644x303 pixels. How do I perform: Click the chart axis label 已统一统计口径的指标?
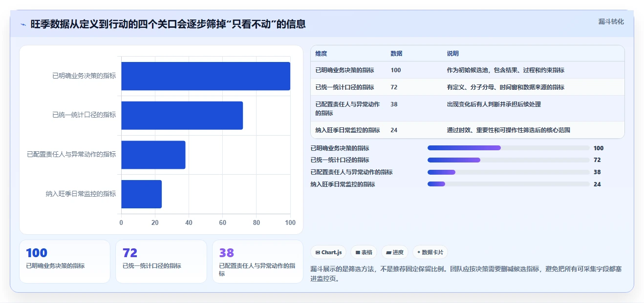click(x=84, y=115)
